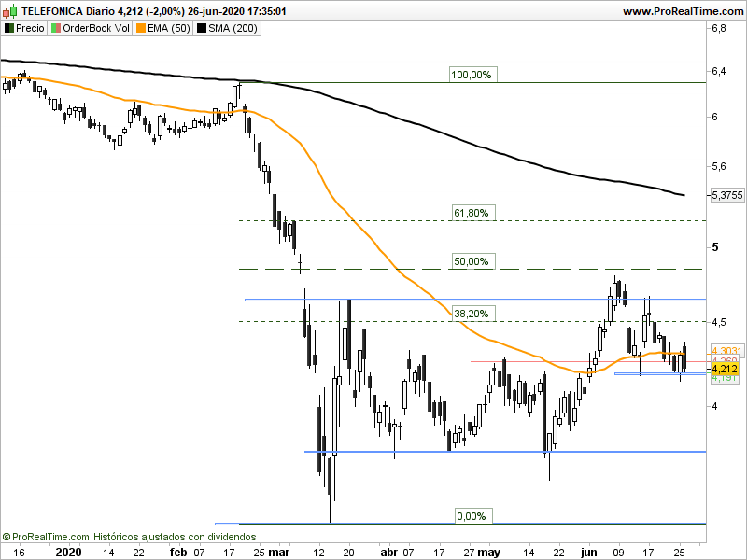Select the 100,00% Fibonacci level label

(x=473, y=75)
